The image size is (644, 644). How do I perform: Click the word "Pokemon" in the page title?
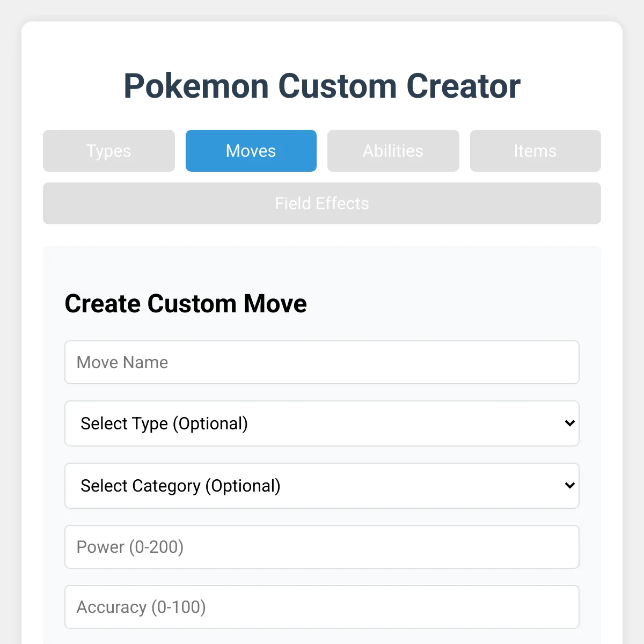(x=196, y=86)
